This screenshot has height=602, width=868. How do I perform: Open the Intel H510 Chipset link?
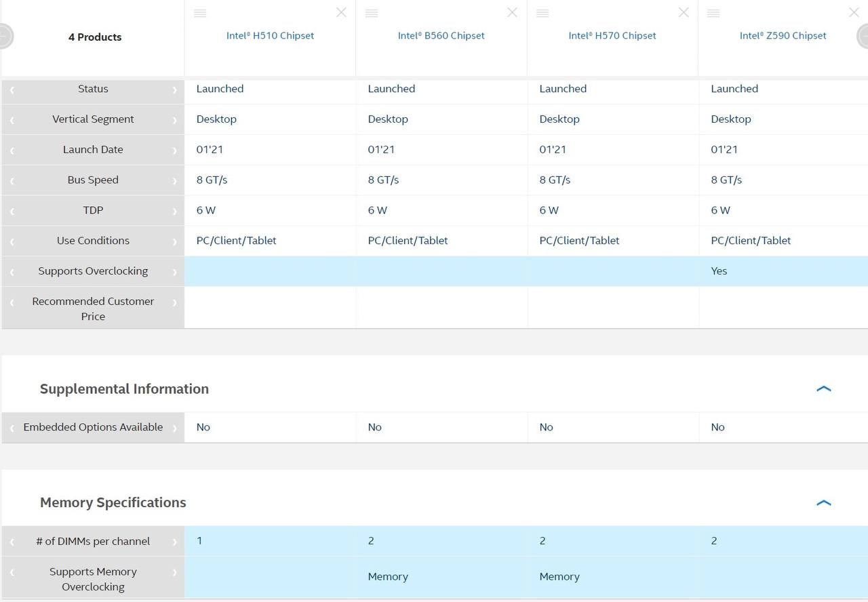[x=270, y=35]
